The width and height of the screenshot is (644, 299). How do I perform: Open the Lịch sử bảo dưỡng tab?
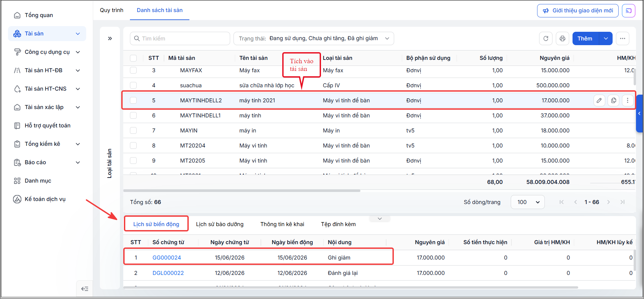220,224
